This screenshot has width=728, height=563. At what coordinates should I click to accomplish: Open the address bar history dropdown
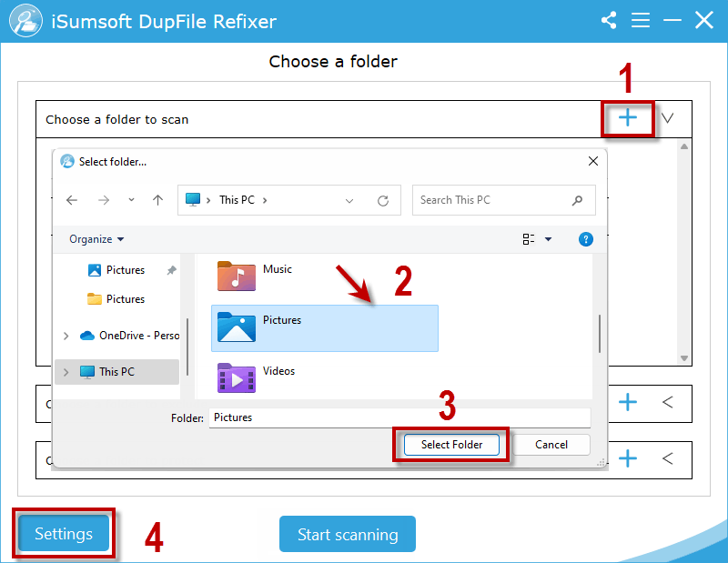tap(349, 200)
